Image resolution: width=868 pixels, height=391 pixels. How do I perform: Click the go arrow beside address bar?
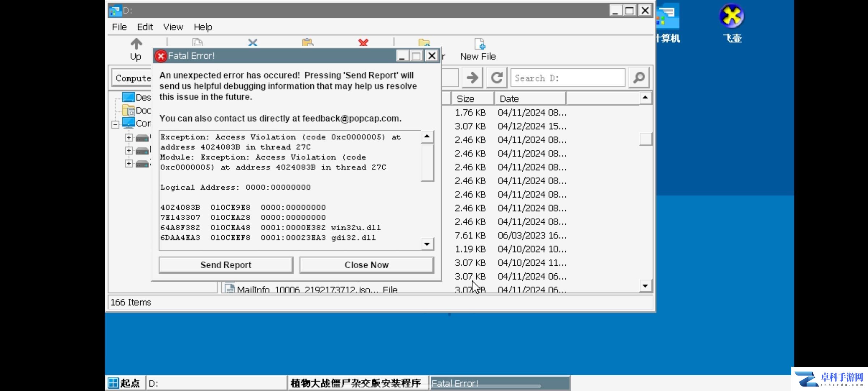coord(472,77)
